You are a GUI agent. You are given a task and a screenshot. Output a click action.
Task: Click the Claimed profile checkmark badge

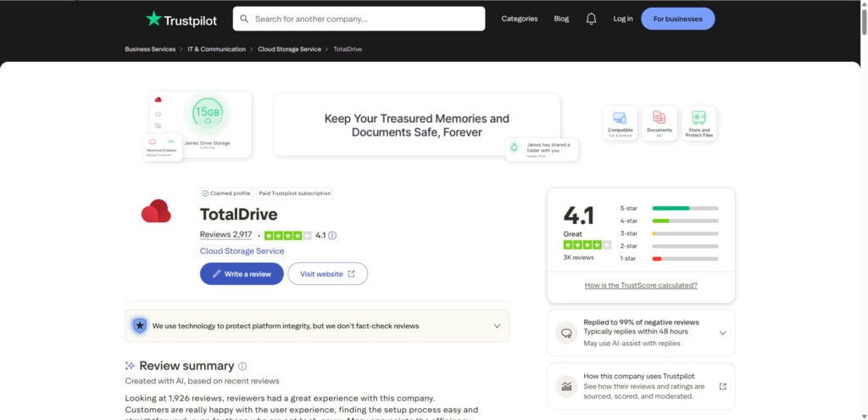tap(225, 193)
